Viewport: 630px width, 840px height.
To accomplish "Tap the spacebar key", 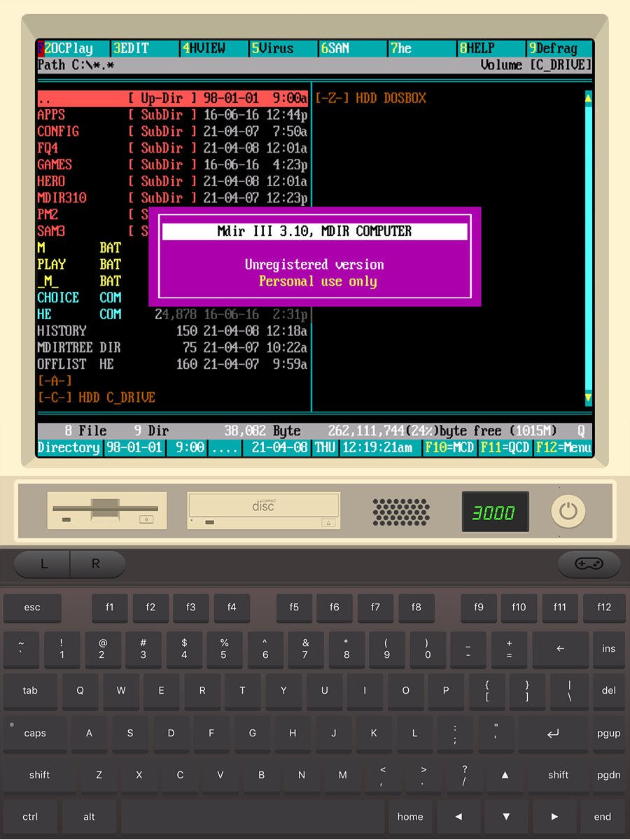I will click(253, 817).
